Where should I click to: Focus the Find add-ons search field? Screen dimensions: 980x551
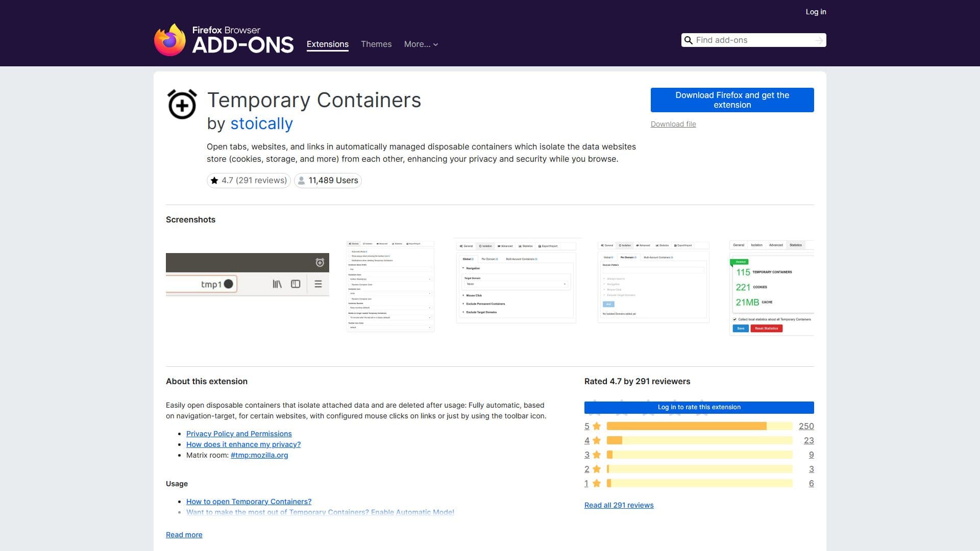(753, 40)
